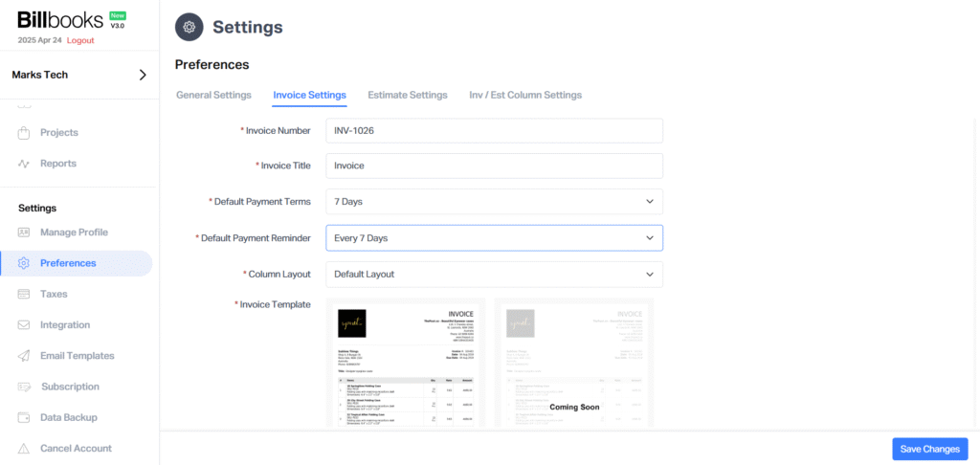The image size is (980, 465).
Task: Click the Invoice Title input field
Action: click(x=495, y=166)
